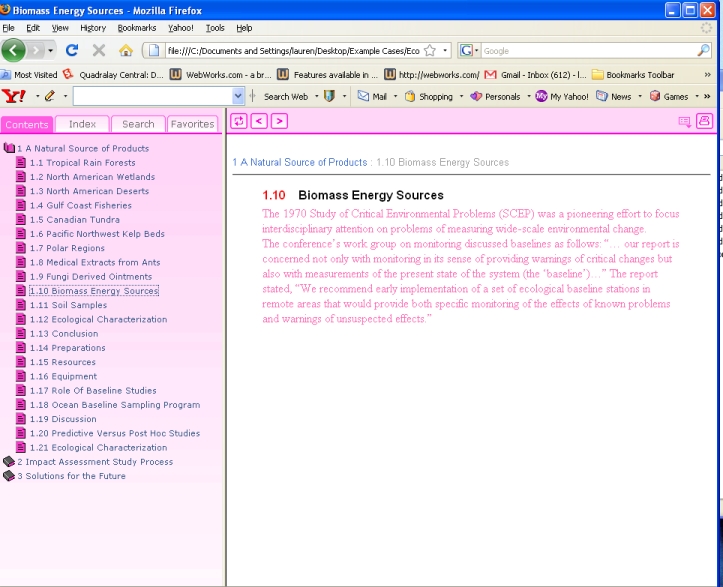This screenshot has width=723, height=587.
Task: Collapse chapter 1 open book icon
Action: 9,148
